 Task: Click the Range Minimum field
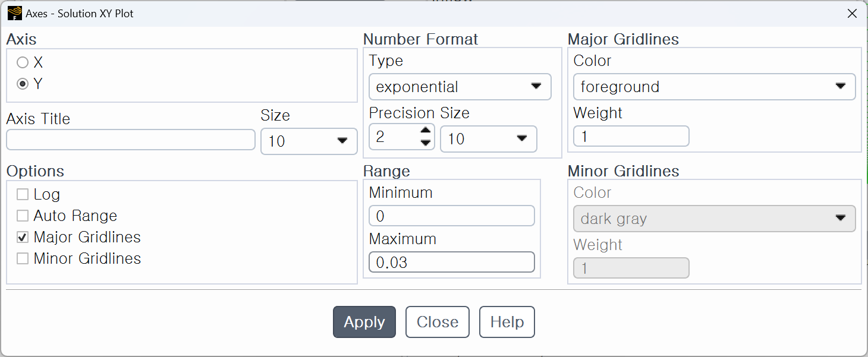click(x=451, y=216)
